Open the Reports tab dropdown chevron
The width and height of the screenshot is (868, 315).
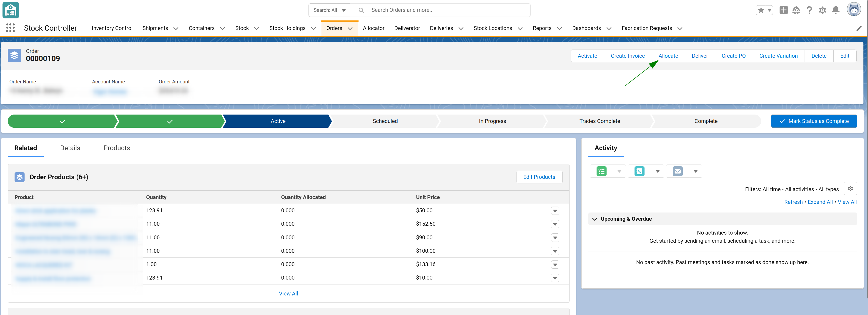[x=559, y=29]
